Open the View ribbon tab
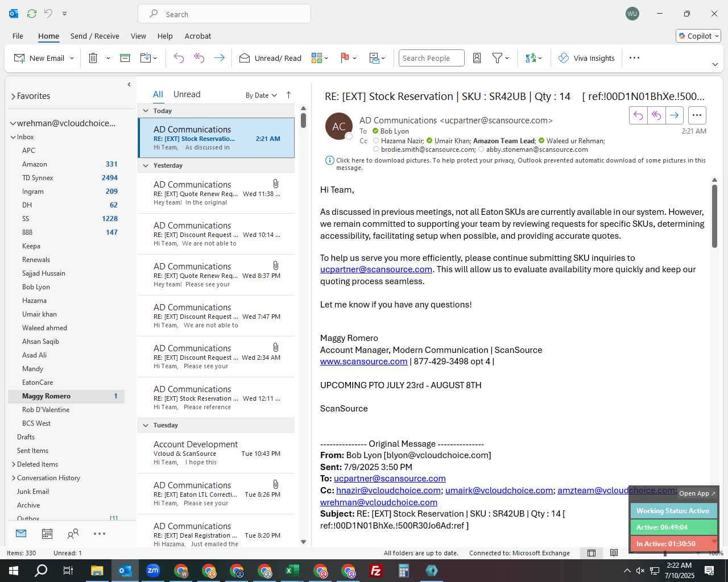The width and height of the screenshot is (728, 582). pyautogui.click(x=138, y=36)
